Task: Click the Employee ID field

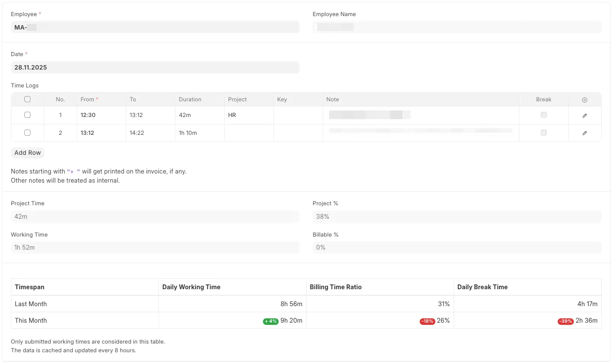Action: coord(155,27)
